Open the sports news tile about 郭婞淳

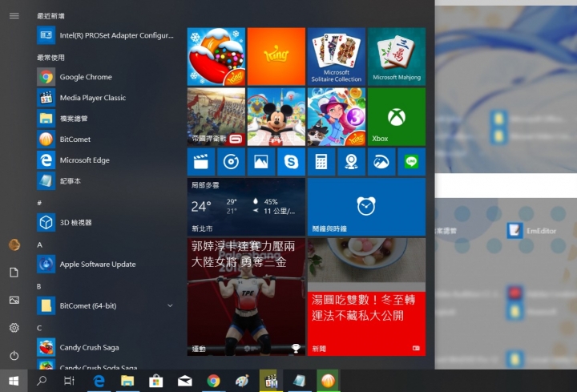[246, 297]
